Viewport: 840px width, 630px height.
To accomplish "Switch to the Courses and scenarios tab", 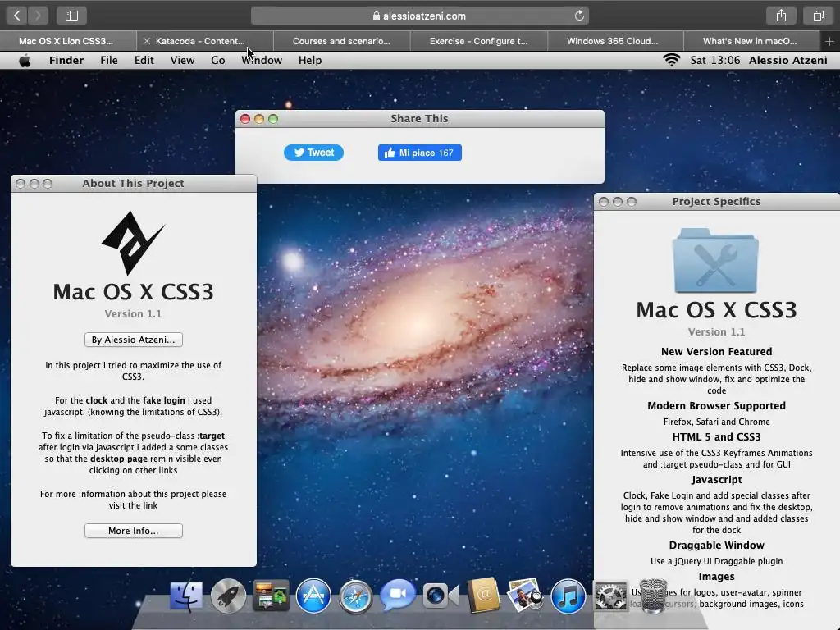I will (342, 41).
